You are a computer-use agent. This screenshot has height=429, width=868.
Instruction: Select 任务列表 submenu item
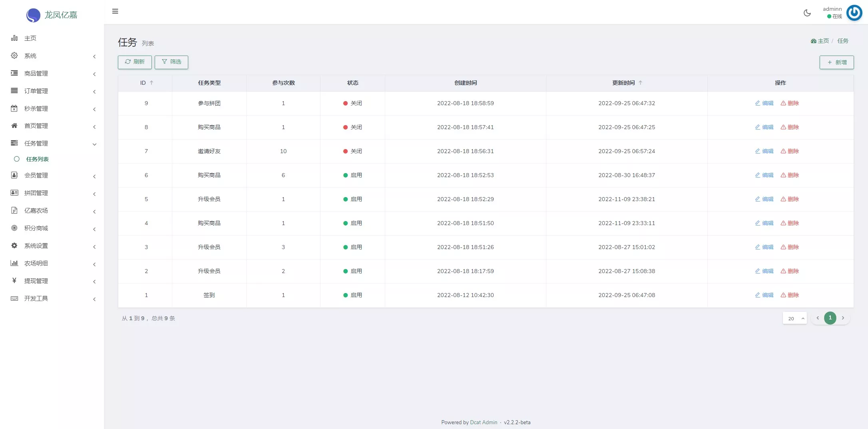37,159
